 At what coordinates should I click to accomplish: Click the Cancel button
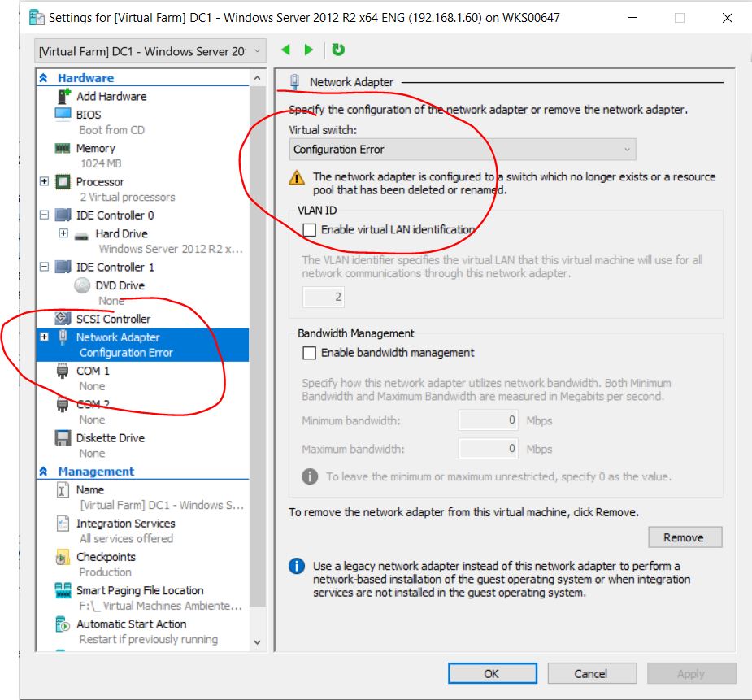pos(592,674)
